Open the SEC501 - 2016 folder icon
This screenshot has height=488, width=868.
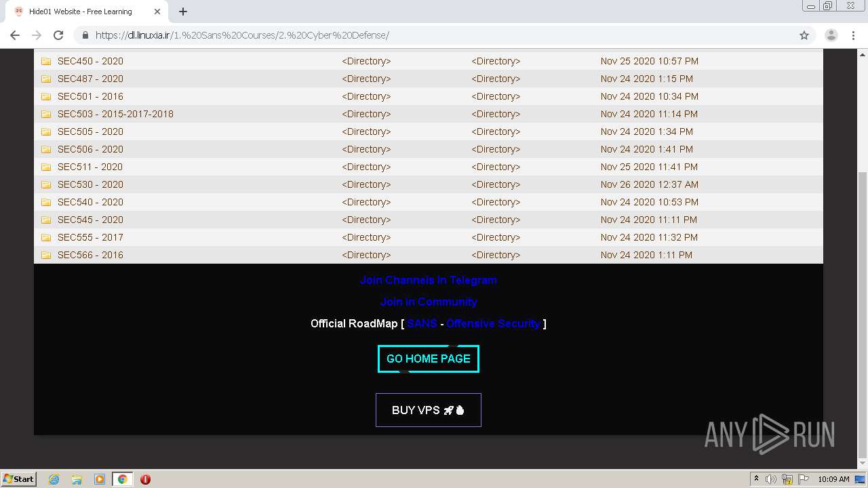coord(46,96)
